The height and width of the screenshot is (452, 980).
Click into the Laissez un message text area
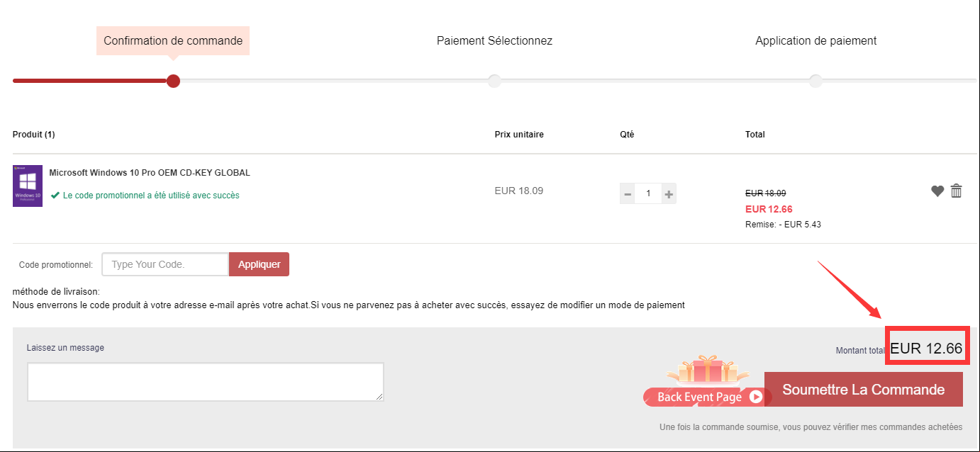point(206,382)
